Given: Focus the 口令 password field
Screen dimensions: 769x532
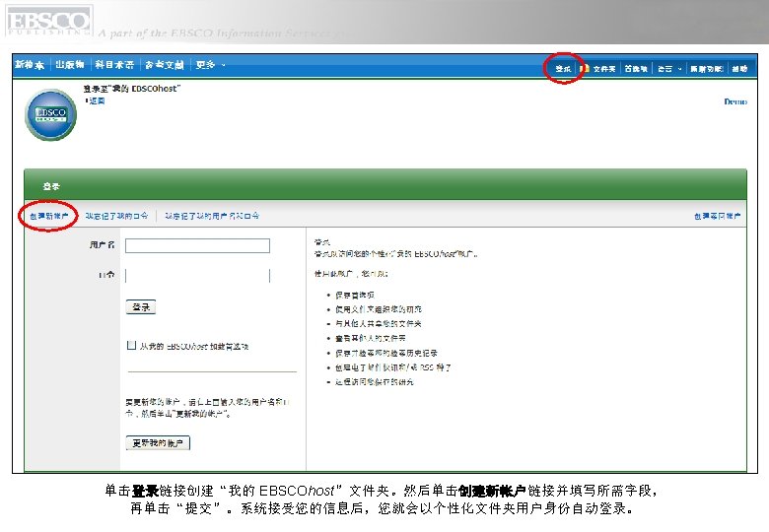Looking at the screenshot, I should click(197, 276).
